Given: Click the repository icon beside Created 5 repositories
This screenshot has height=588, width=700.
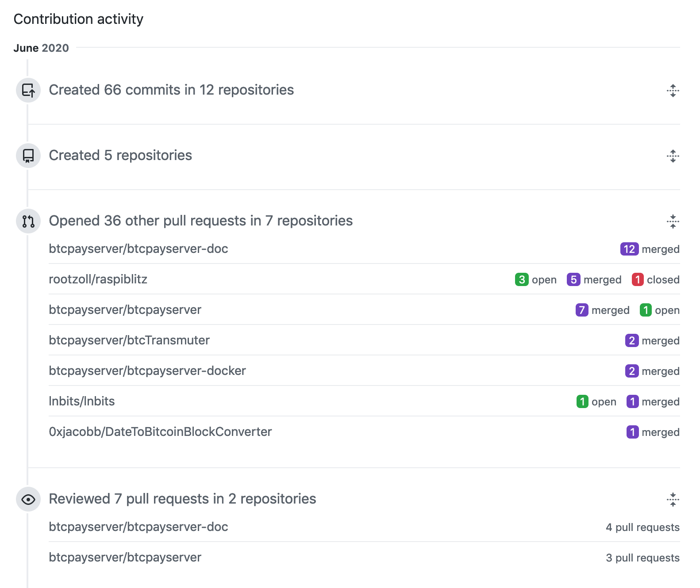Looking at the screenshot, I should (28, 156).
